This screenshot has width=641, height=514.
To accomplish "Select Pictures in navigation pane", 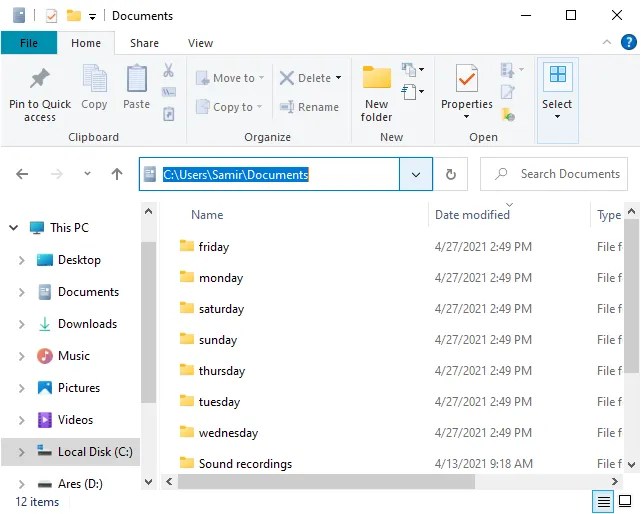I will coord(79,388).
